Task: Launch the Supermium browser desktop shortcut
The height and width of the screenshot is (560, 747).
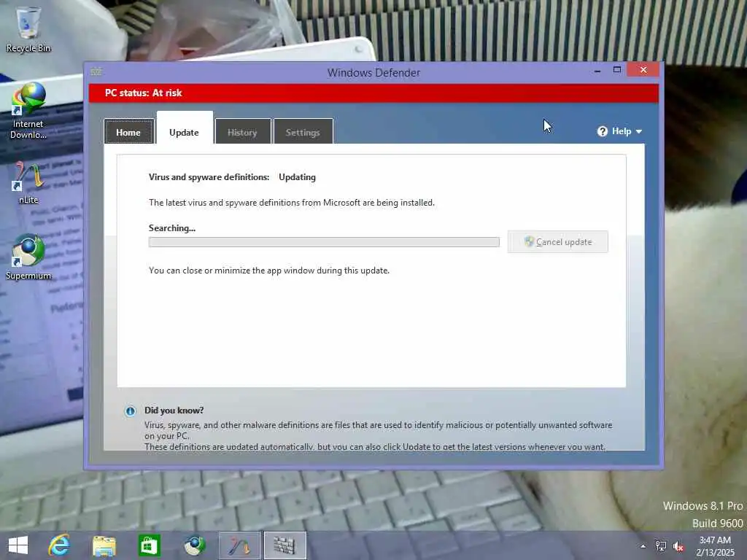Action: (28, 257)
